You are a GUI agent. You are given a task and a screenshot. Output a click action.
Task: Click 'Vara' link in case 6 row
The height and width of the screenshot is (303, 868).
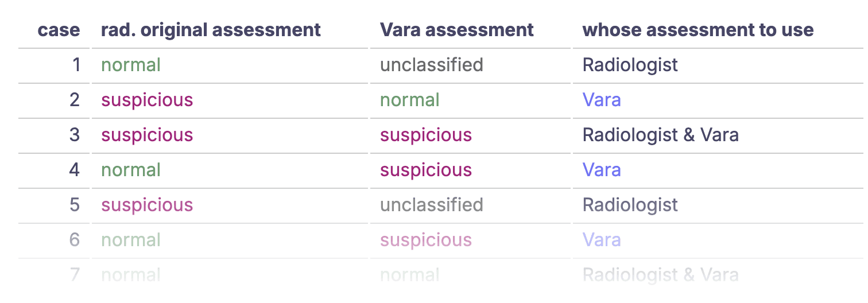coord(602,240)
